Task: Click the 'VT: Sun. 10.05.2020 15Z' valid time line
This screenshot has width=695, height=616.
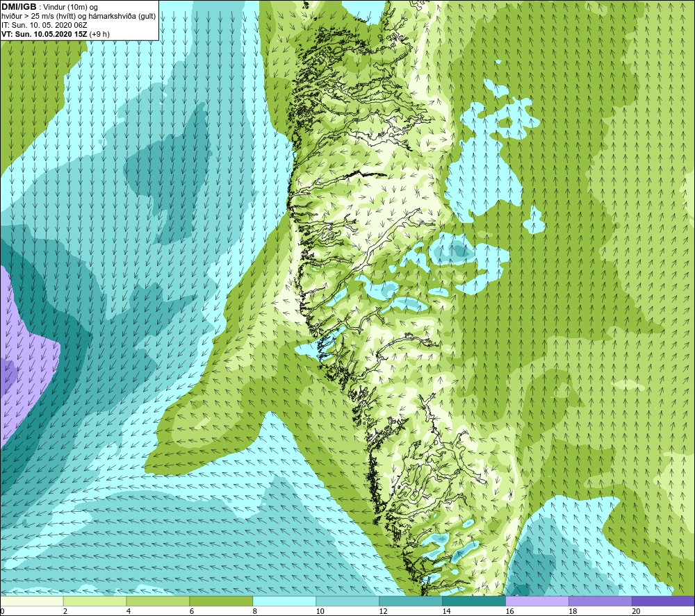Action: [x=56, y=34]
